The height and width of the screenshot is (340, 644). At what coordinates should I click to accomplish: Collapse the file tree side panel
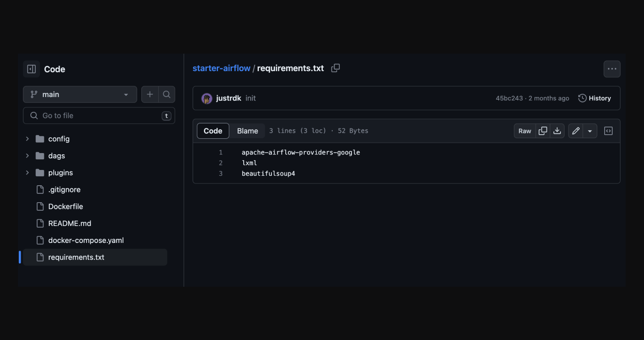coord(31,69)
